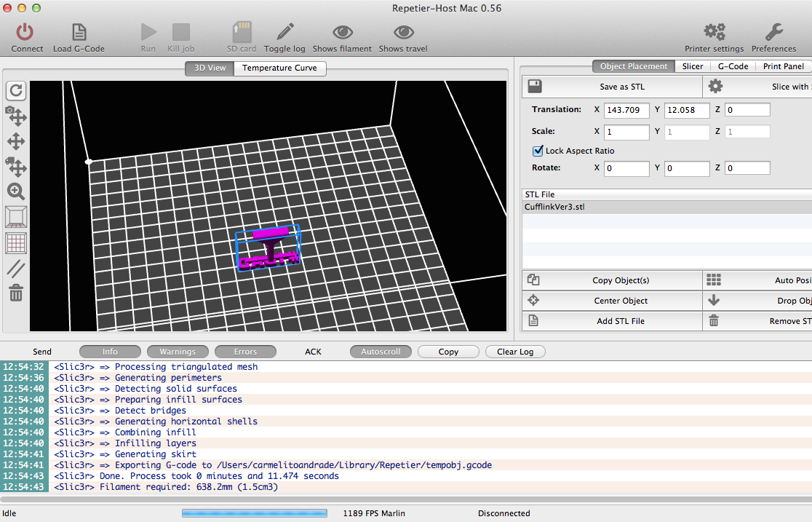
Task: Toggle the Info log filter
Action: [110, 352]
